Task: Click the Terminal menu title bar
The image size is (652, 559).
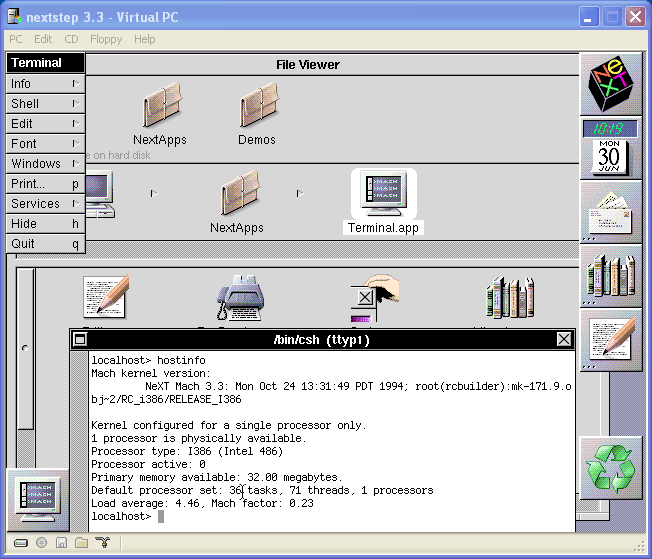Action: 46,63
